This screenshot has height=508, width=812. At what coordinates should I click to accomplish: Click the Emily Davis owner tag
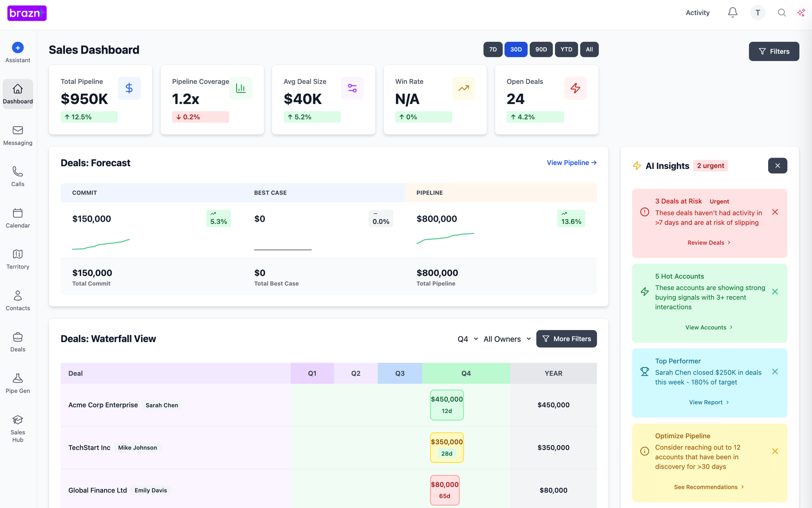[151, 490]
